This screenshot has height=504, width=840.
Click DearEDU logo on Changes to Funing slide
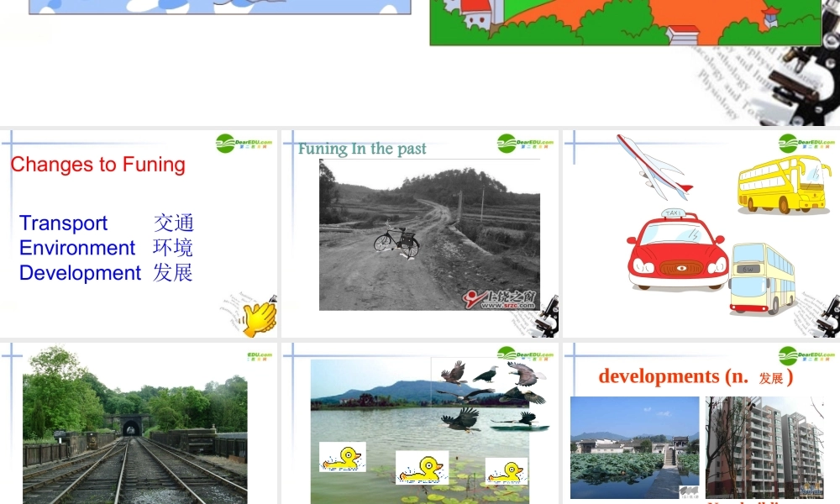pyautogui.click(x=244, y=143)
